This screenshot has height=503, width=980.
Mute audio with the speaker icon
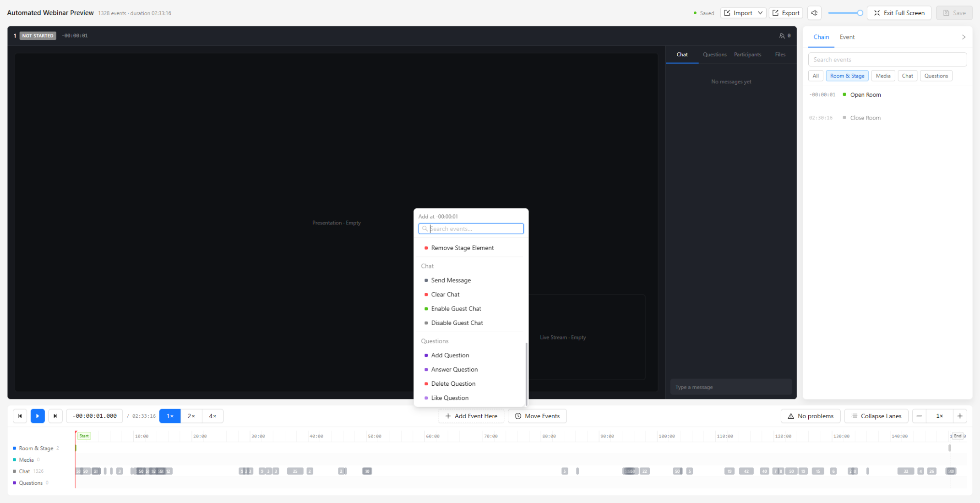pyautogui.click(x=814, y=13)
